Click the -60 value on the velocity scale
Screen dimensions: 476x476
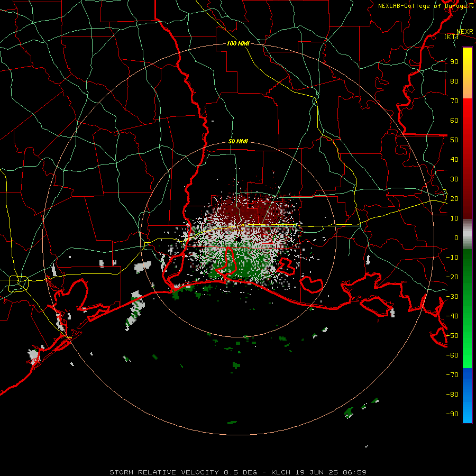tap(452, 355)
